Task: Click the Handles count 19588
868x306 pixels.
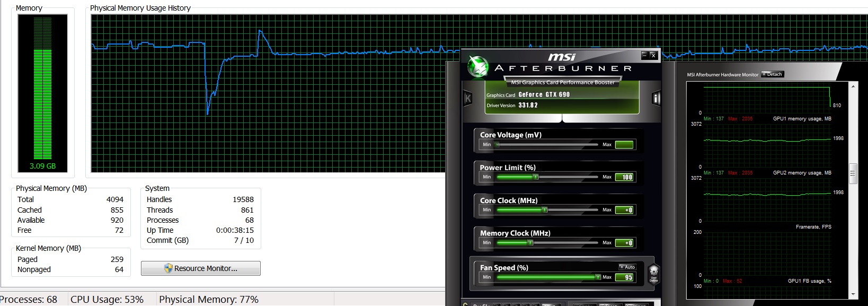Action: click(243, 199)
